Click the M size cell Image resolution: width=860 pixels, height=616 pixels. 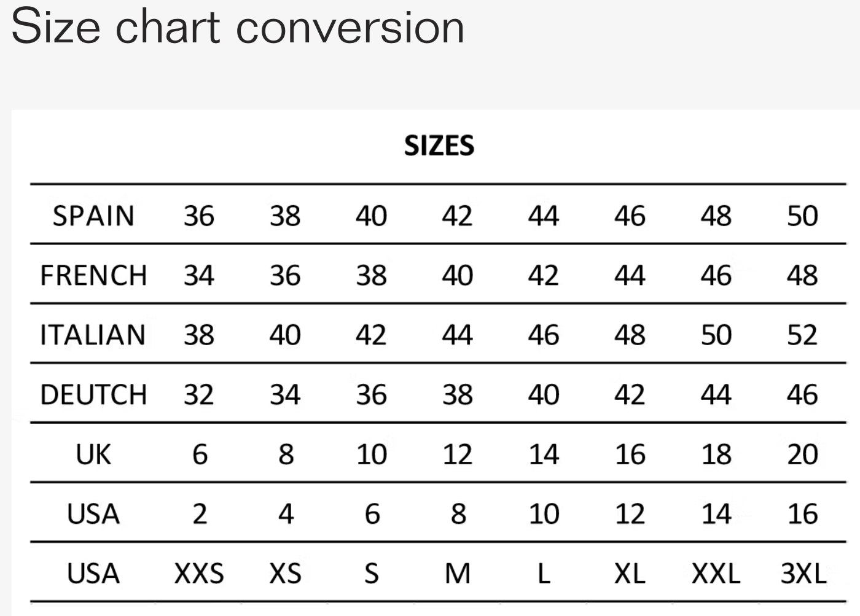(x=458, y=574)
